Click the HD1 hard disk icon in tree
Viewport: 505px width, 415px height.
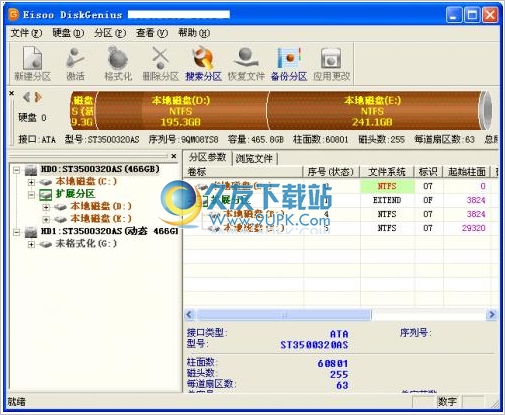(31, 232)
